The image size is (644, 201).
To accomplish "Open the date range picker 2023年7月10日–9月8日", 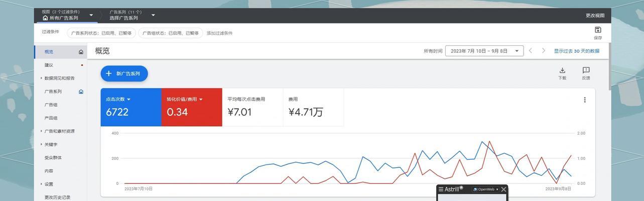I will pyautogui.click(x=484, y=51).
